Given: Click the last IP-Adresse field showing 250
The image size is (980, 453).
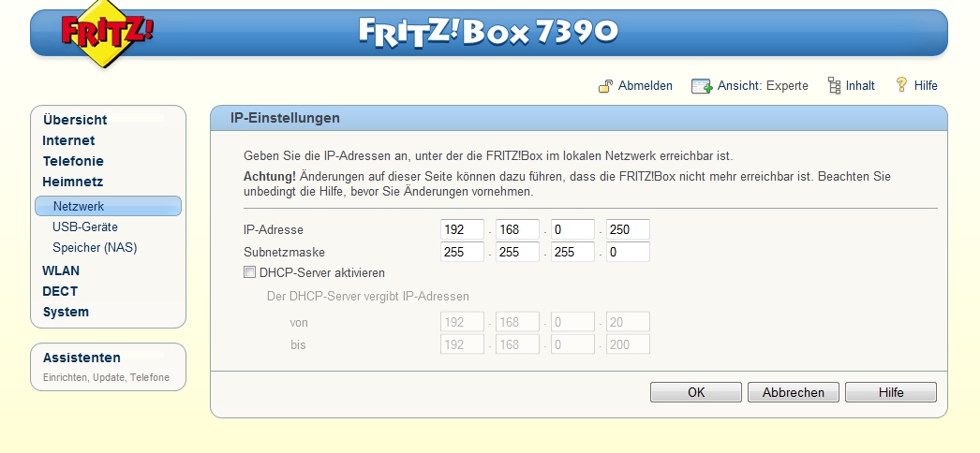Looking at the screenshot, I should 628,229.
